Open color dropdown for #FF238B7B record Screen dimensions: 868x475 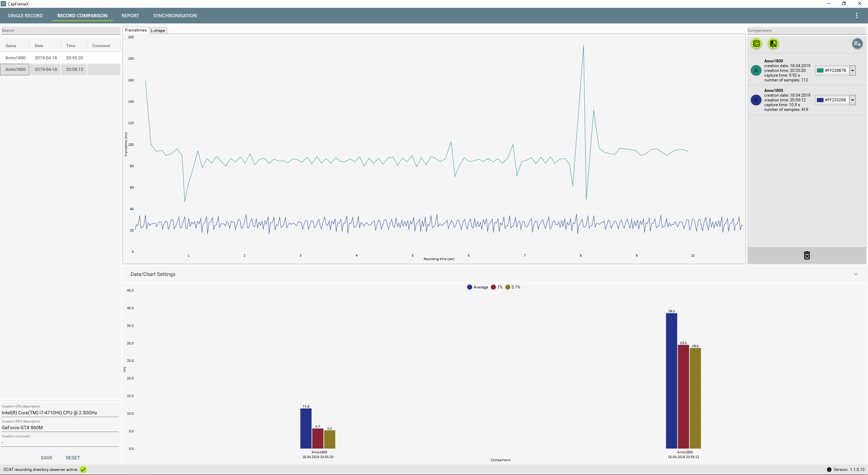tap(852, 71)
